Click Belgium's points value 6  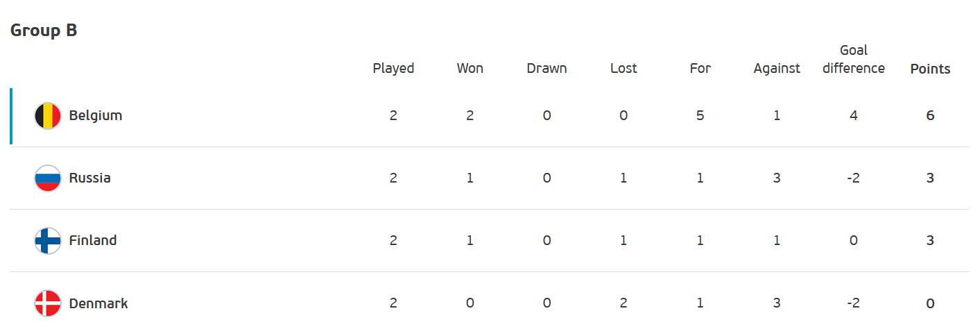tap(930, 116)
